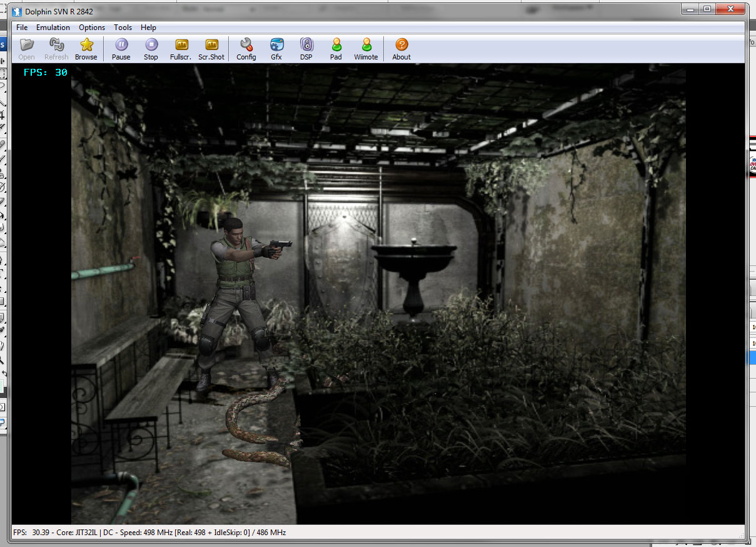Minimize the Dolphin window
This screenshot has height=547, width=756.
(x=691, y=9)
